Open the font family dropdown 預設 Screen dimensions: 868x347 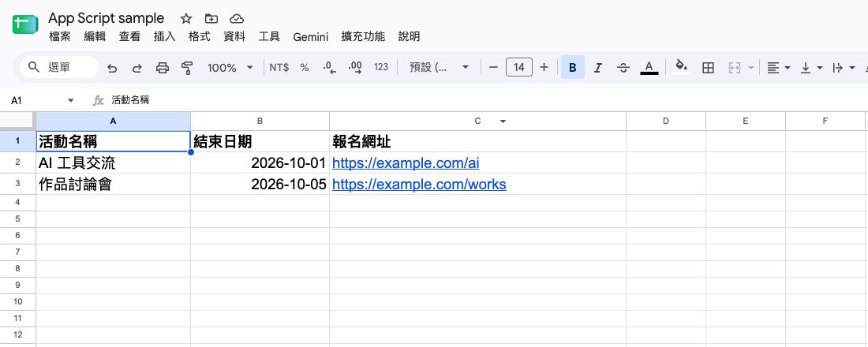439,68
